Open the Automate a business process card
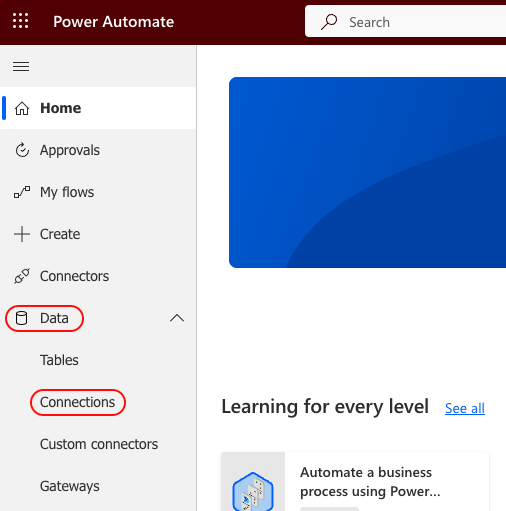 click(355, 481)
